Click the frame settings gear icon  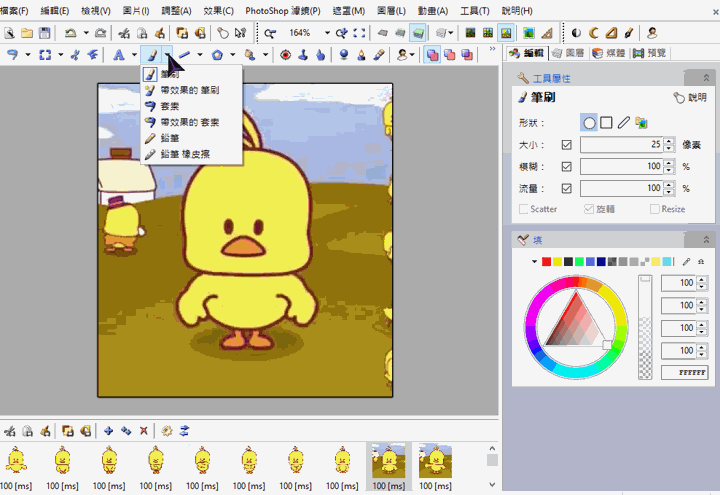[167, 431]
